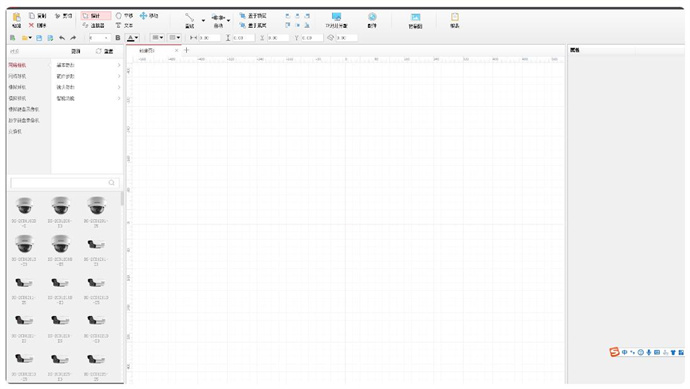Expand the second subcategory chevron
The width and height of the screenshot is (690, 389).
pos(119,76)
